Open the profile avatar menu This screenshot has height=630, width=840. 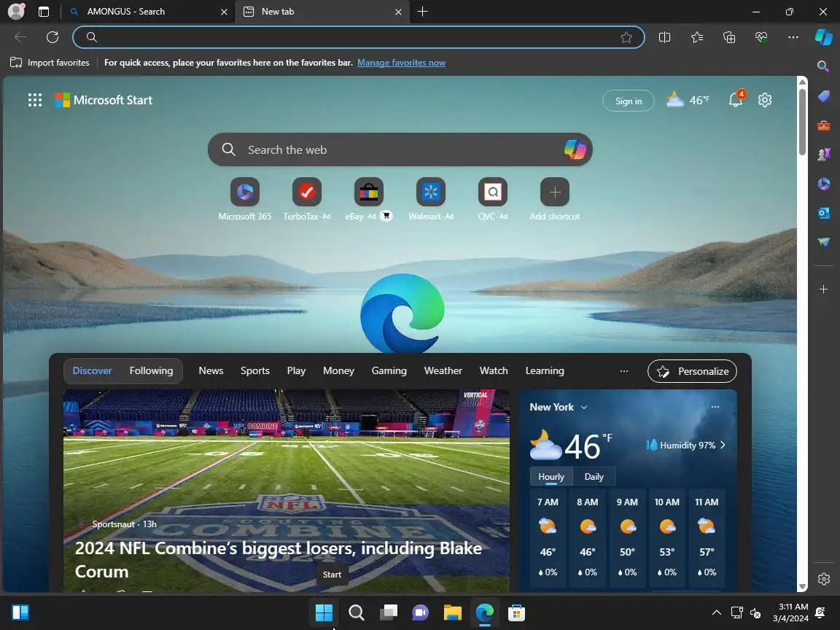point(16,11)
